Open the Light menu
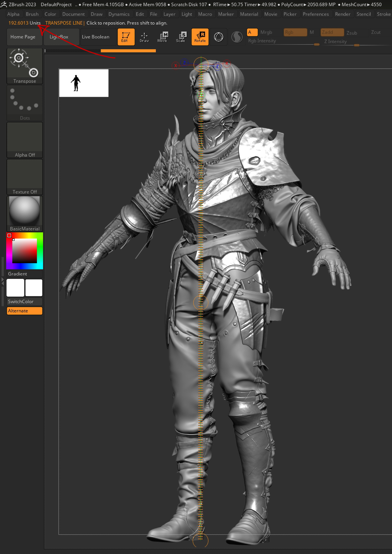 click(x=187, y=14)
